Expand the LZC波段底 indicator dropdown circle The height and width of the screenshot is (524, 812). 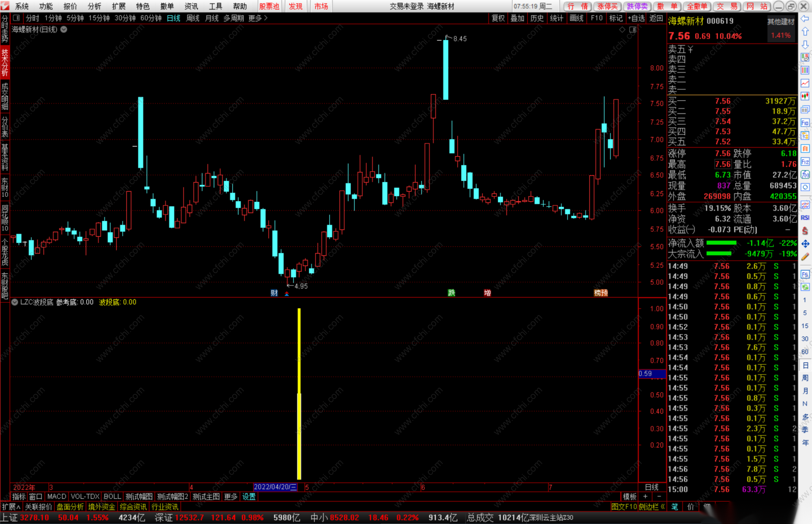pyautogui.click(x=15, y=302)
